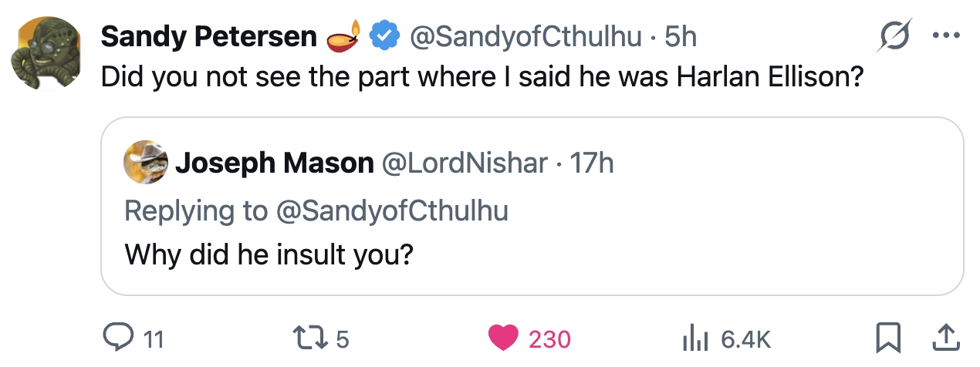Screen dimensions: 980x367
Task: Unlike the tweet via the pink heart
Action: click(504, 339)
